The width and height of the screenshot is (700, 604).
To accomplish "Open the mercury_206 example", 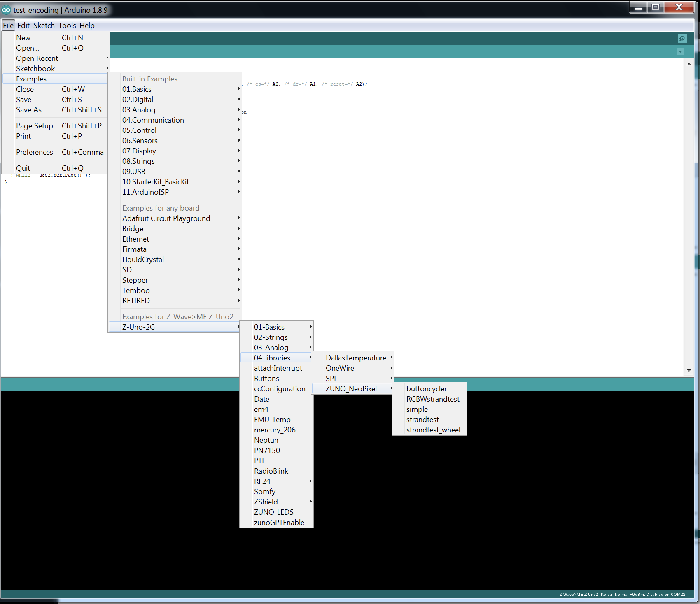I will click(x=276, y=430).
